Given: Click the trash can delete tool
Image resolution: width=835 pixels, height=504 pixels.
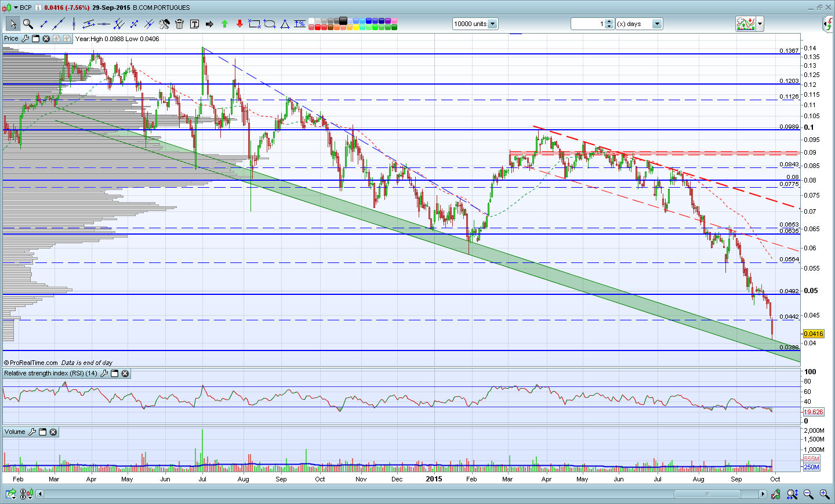Looking at the screenshot, I should pos(179,24).
